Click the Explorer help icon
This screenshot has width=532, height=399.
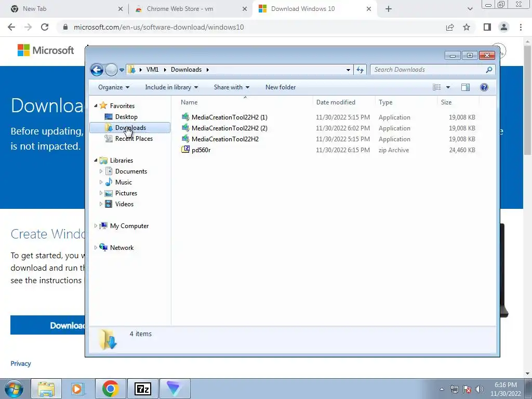[x=484, y=87]
